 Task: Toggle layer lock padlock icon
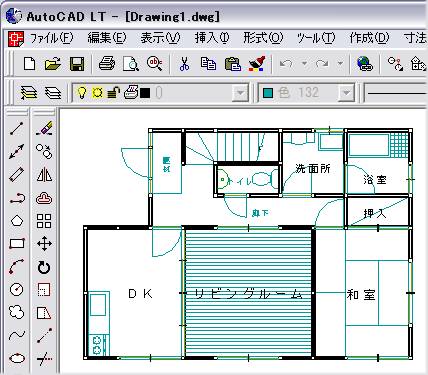[113, 93]
